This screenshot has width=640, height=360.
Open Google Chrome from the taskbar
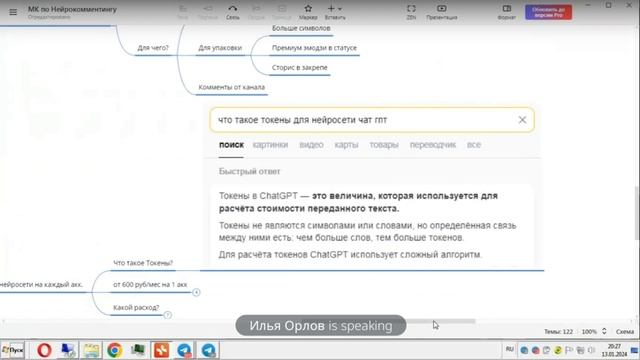point(115,350)
